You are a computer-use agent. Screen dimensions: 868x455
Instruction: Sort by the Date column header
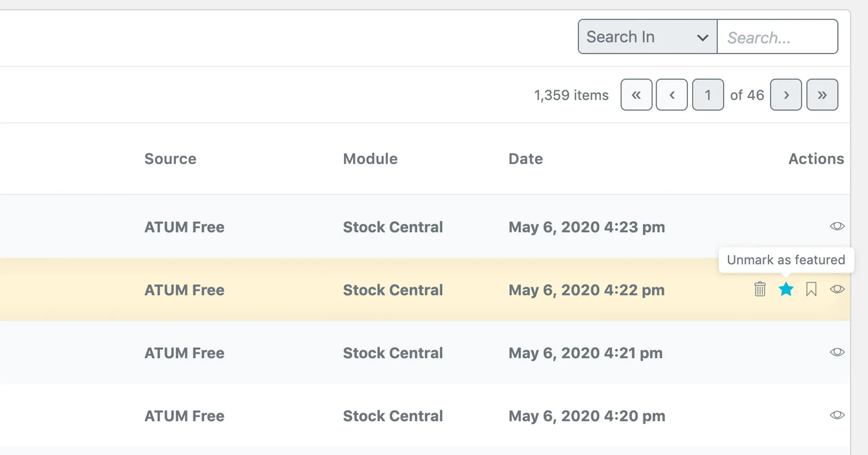click(x=526, y=159)
